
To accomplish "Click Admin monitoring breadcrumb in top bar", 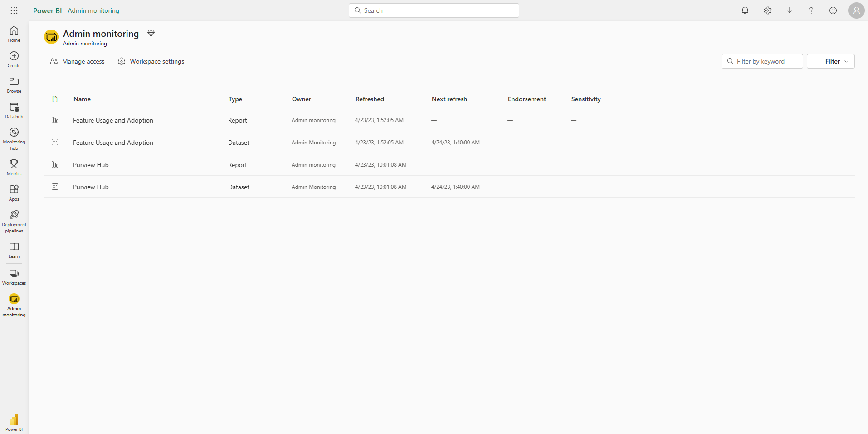I will pyautogui.click(x=93, y=10).
